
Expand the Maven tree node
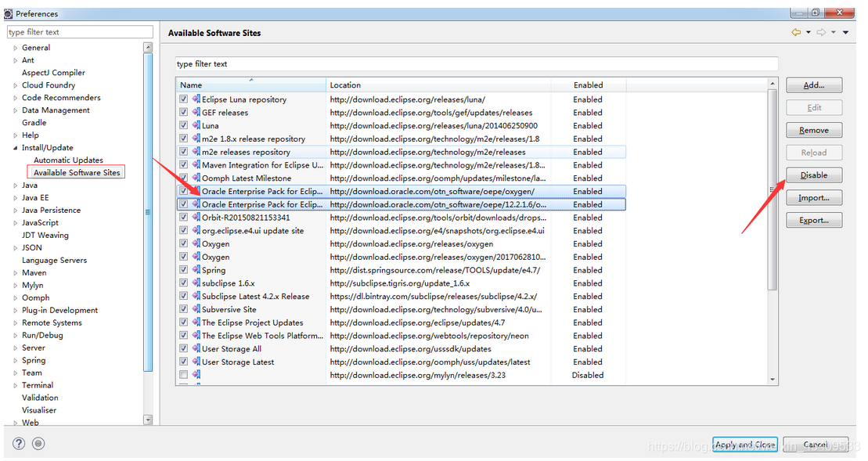point(16,273)
